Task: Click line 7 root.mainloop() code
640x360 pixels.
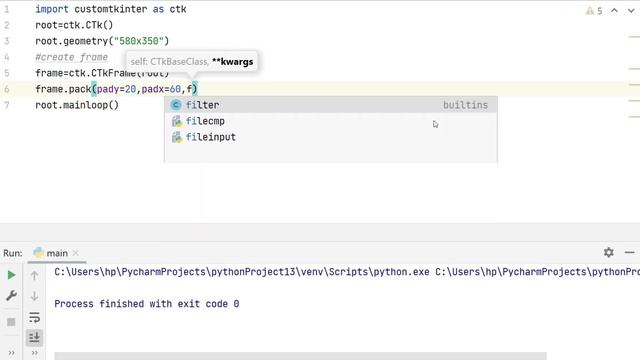Action: 77,105
